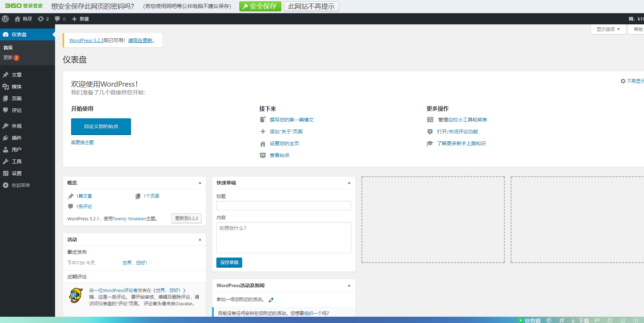Open the 世界，您好！ post link
The image size is (644, 323).
(x=135, y=263)
